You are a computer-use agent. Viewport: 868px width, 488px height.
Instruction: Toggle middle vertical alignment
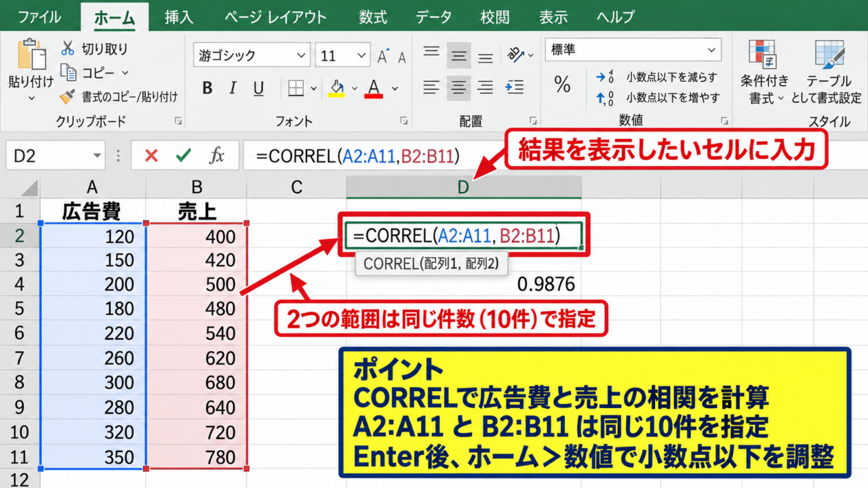(x=459, y=55)
